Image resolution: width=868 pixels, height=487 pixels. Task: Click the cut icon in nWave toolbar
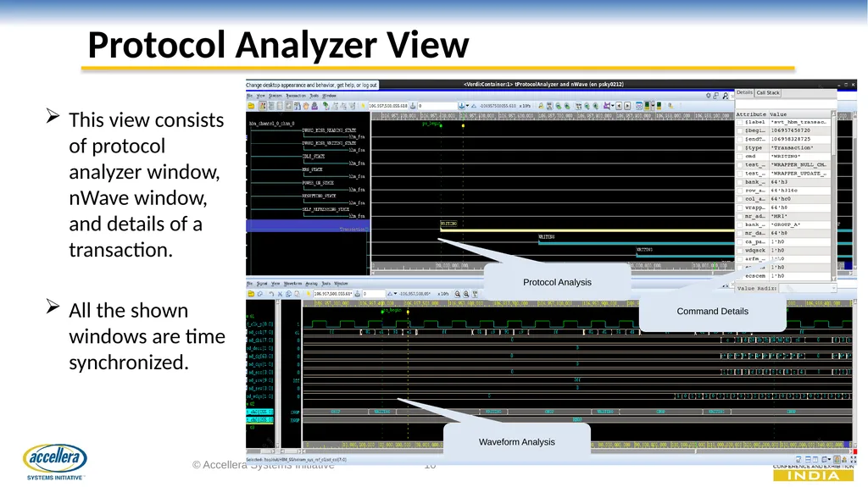[280, 294]
